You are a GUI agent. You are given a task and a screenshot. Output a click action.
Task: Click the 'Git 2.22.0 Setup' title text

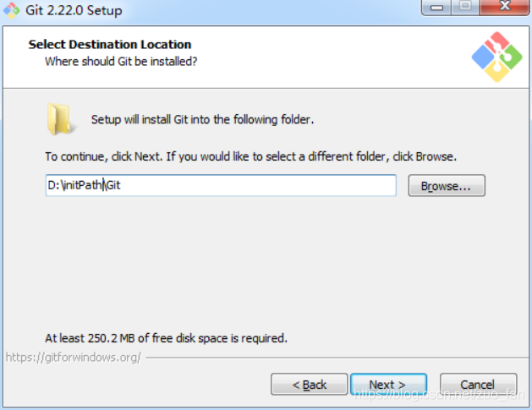click(x=74, y=10)
